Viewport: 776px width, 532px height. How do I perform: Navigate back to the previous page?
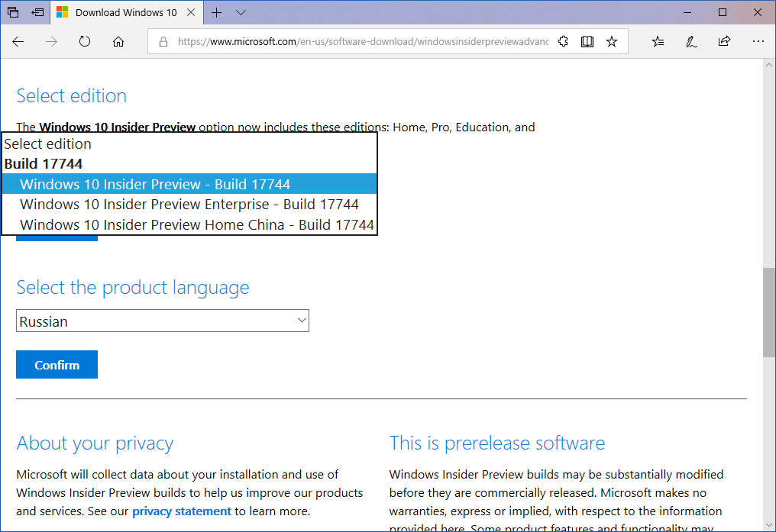pos(18,42)
